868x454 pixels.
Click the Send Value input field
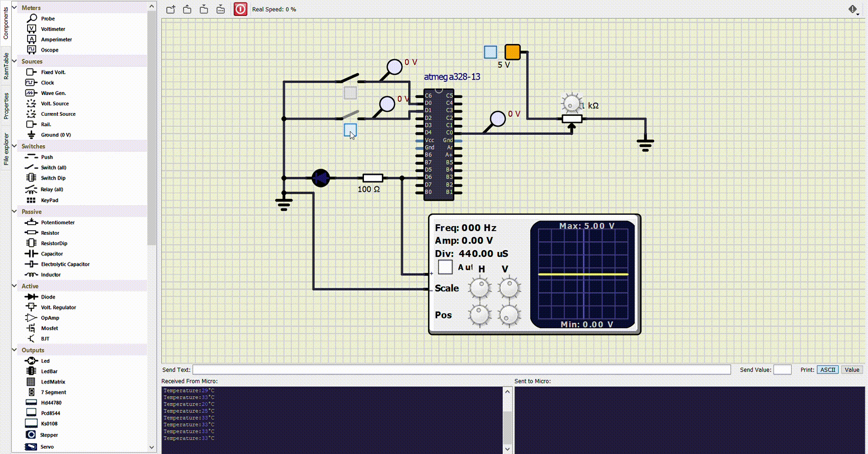pyautogui.click(x=782, y=369)
